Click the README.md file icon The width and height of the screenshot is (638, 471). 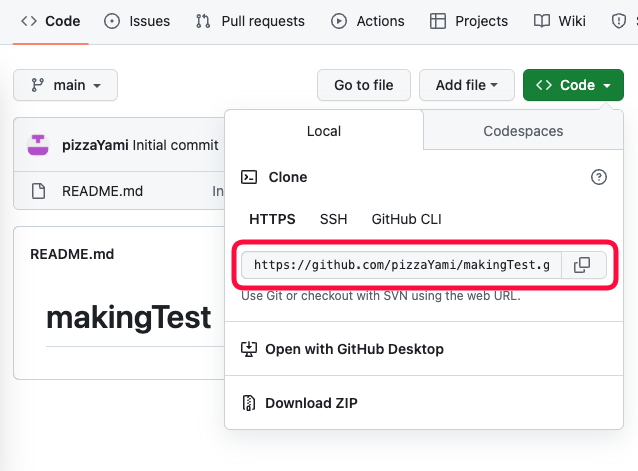[39, 191]
